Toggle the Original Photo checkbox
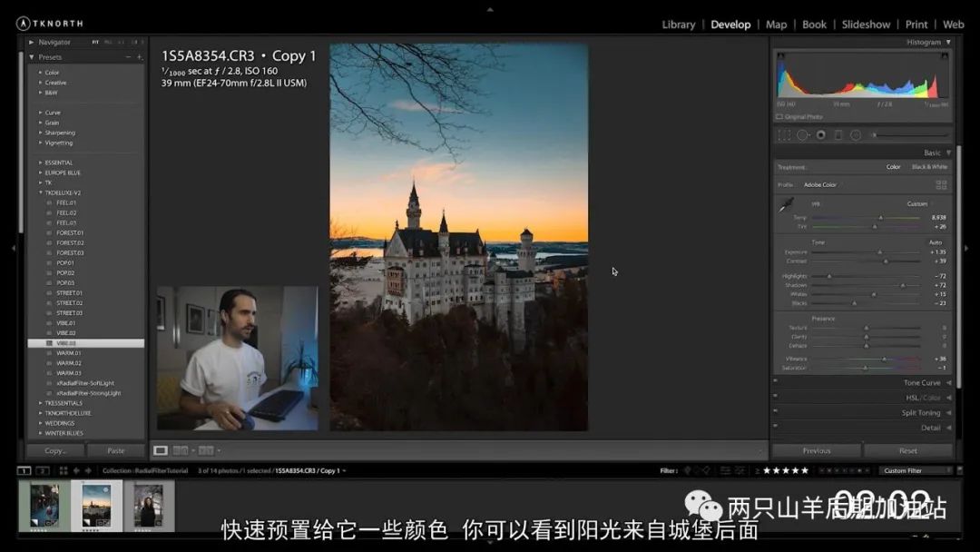Viewport: 980px width, 552px height. point(779,117)
